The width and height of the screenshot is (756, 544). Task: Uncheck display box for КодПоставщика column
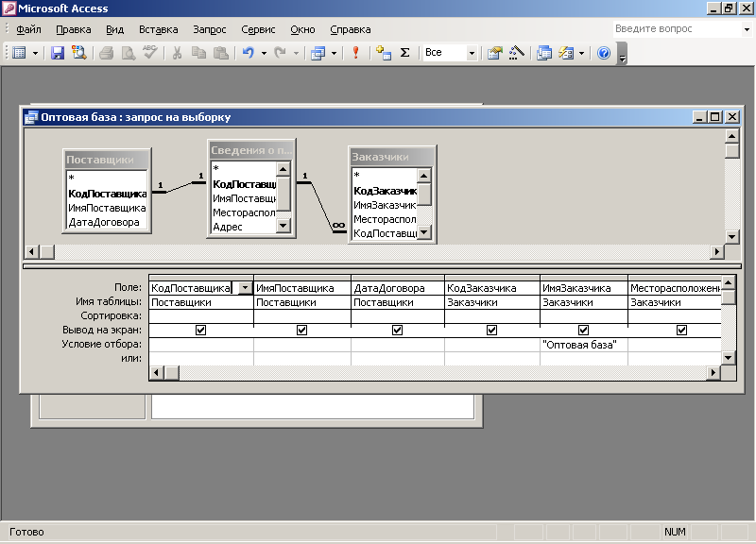(200, 330)
